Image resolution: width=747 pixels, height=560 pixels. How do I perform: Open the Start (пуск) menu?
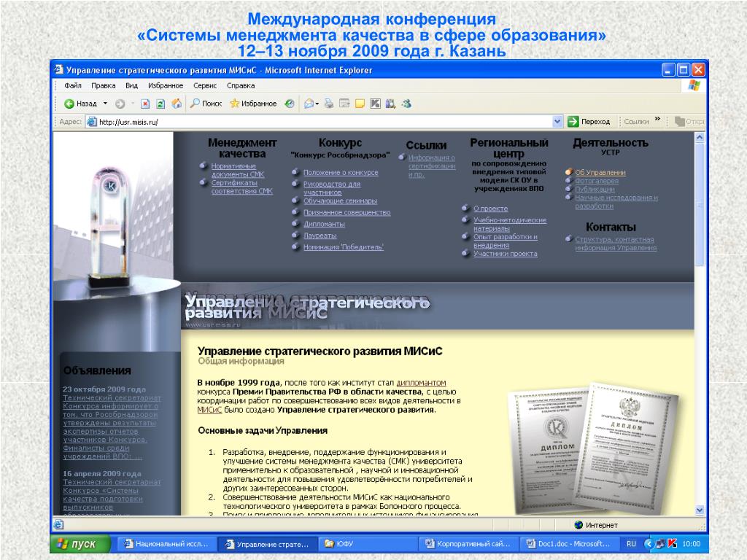tap(80, 543)
